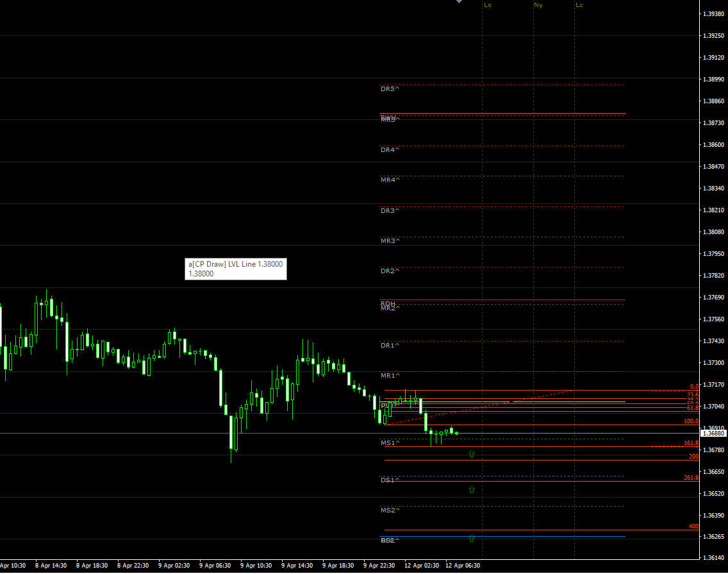Screen dimensions: 728x574
Task: Click the green up arrow below DS1
Action: (x=472, y=489)
